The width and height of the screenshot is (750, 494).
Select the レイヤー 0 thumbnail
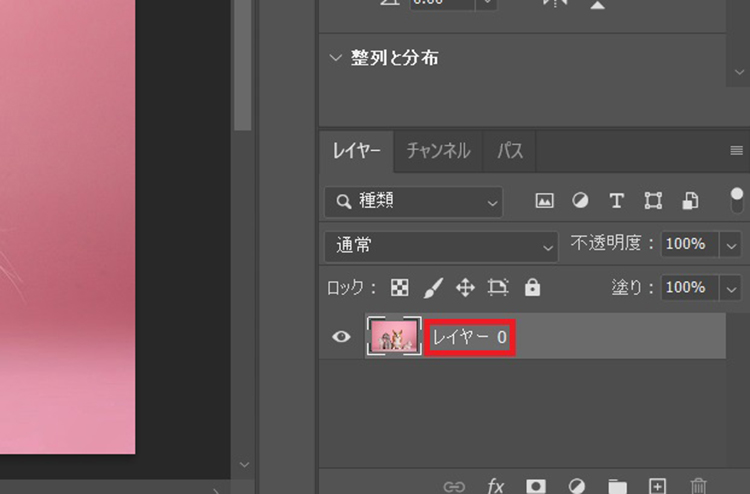(x=394, y=336)
